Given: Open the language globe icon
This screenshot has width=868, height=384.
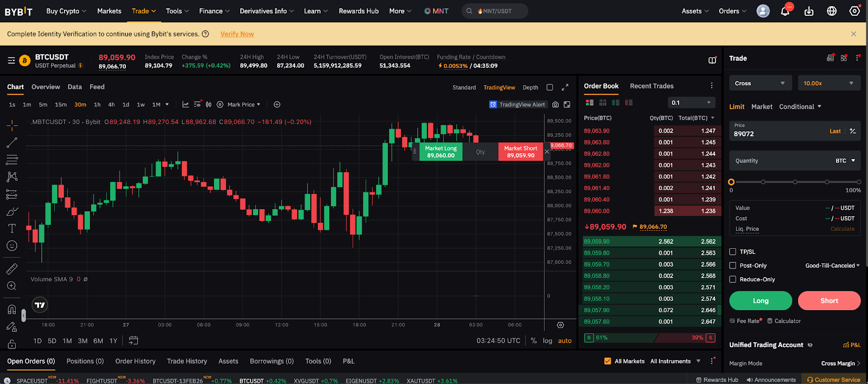Looking at the screenshot, I should (832, 11).
